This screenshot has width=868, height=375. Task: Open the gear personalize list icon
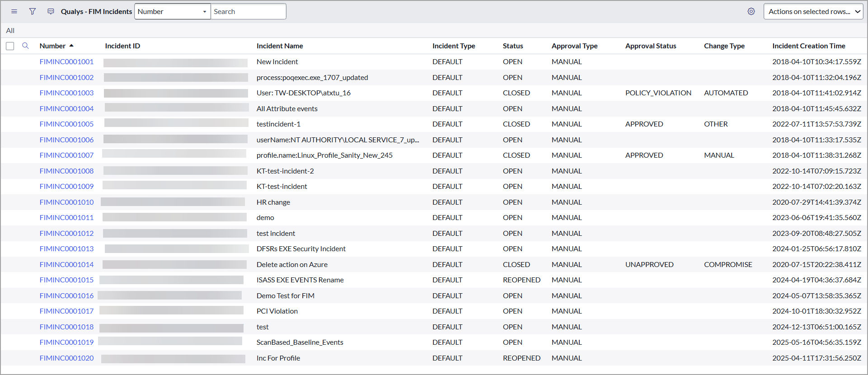[x=751, y=12]
